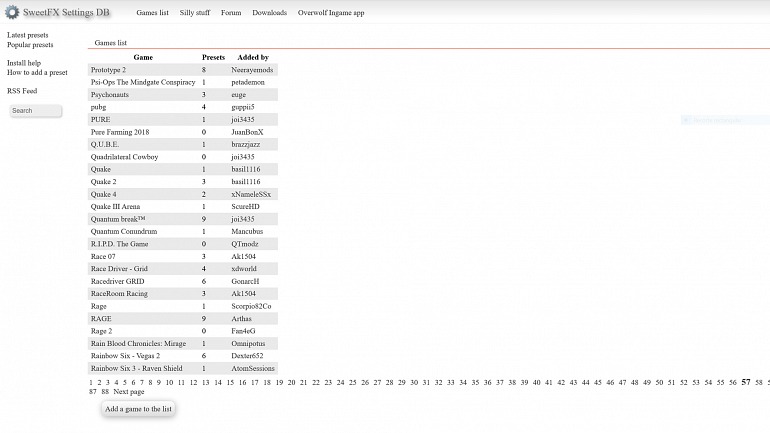This screenshot has width=770, height=433.
Task: Open Overwolf Ingame app page
Action: click(x=331, y=13)
